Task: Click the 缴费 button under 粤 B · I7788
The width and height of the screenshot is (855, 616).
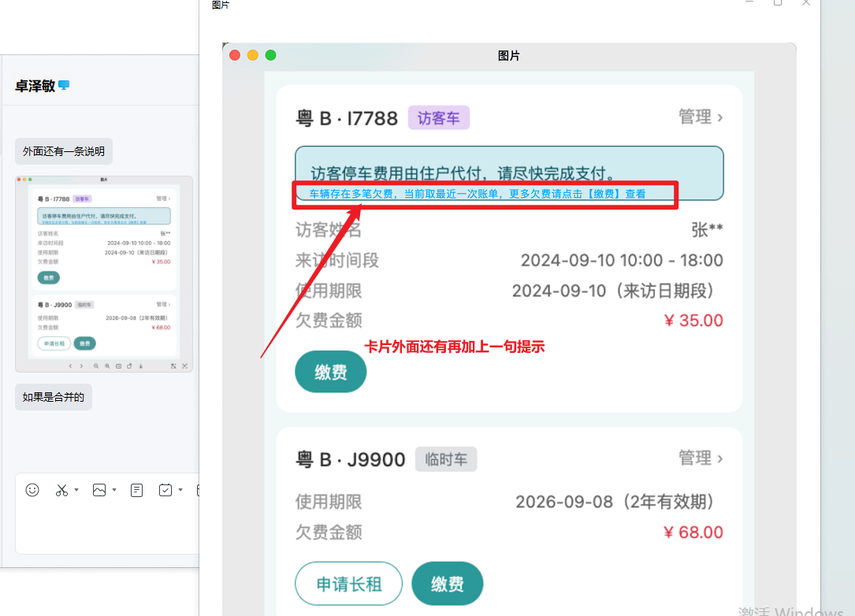Action: 330,372
